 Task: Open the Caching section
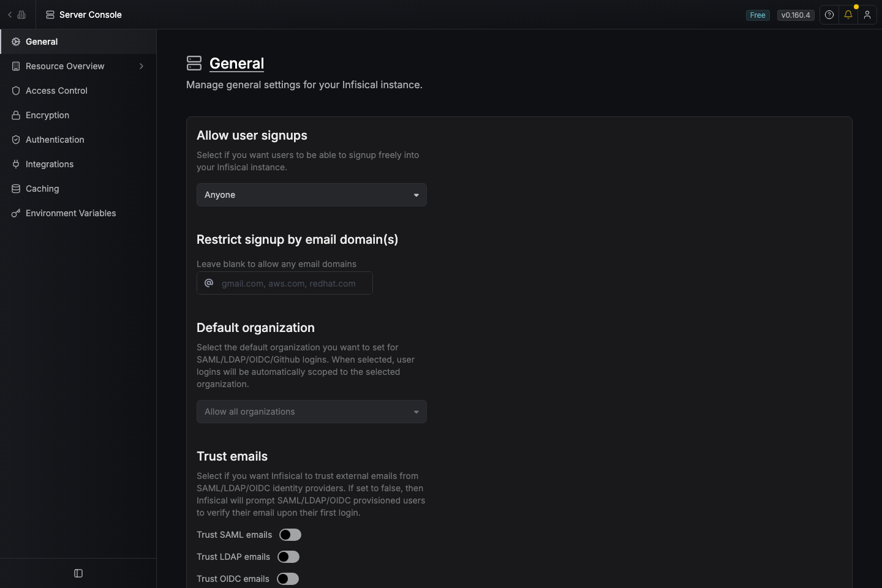point(78,189)
